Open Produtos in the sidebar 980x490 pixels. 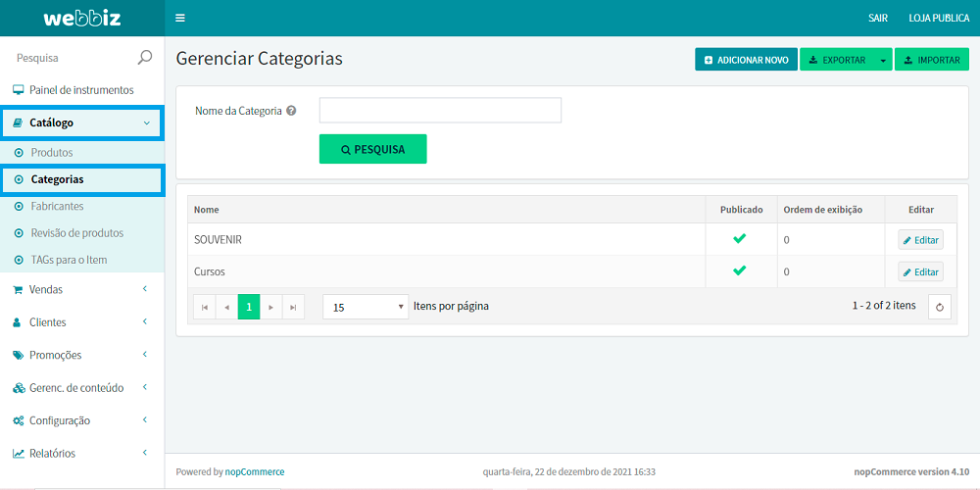(x=51, y=153)
